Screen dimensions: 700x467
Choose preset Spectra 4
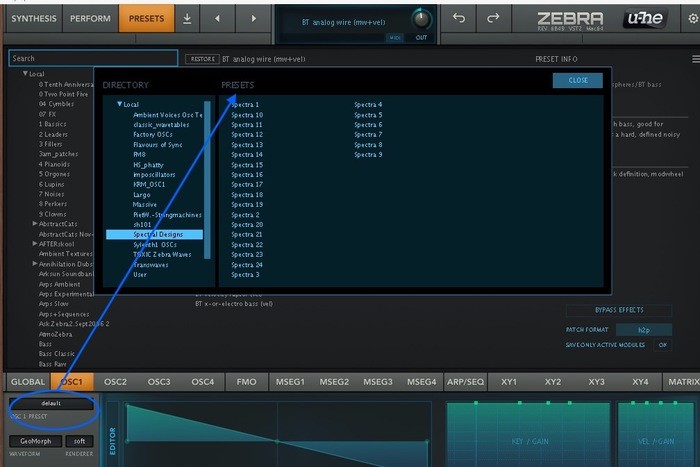368,104
